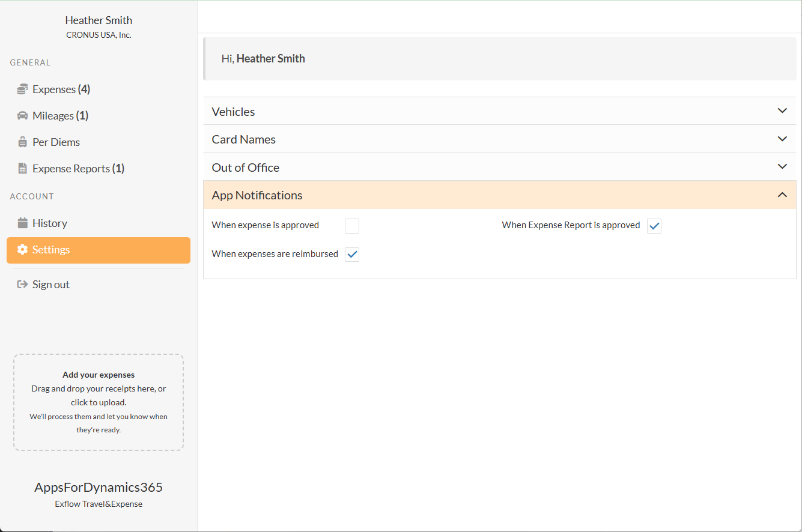Enable the 'When expense is approved' checkbox
Image resolution: width=802 pixels, height=532 pixels.
coord(352,226)
